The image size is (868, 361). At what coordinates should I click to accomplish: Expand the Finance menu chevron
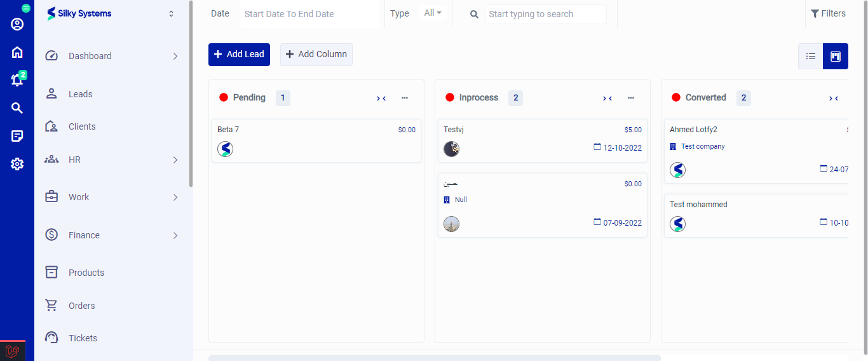175,236
